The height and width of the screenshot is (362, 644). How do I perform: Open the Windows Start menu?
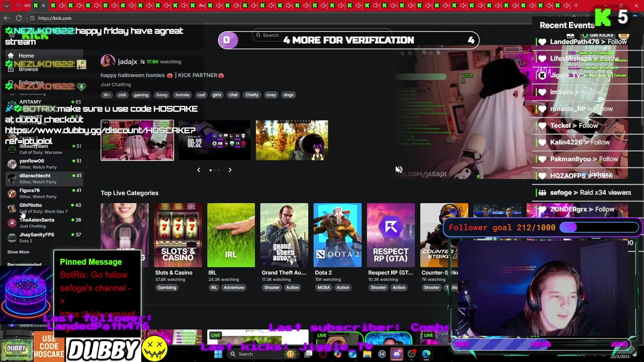(218, 354)
